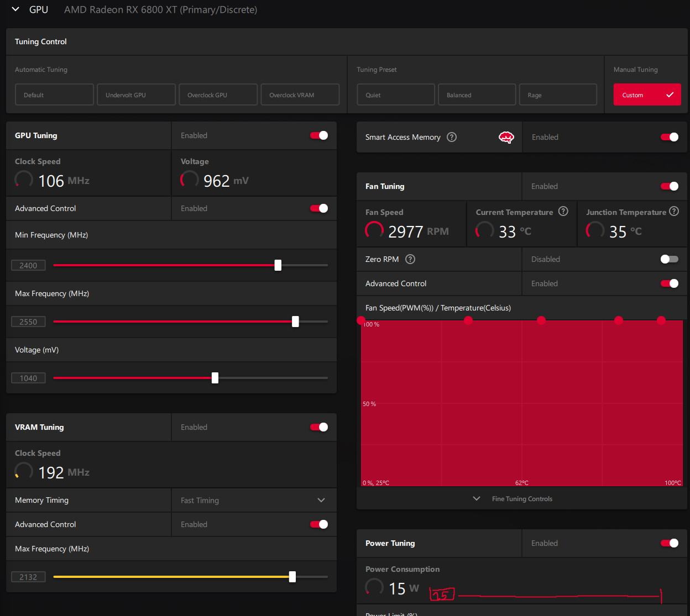The width and height of the screenshot is (690, 616).
Task: Toggle Advanced Control under GPU Tuning
Action: tap(319, 208)
